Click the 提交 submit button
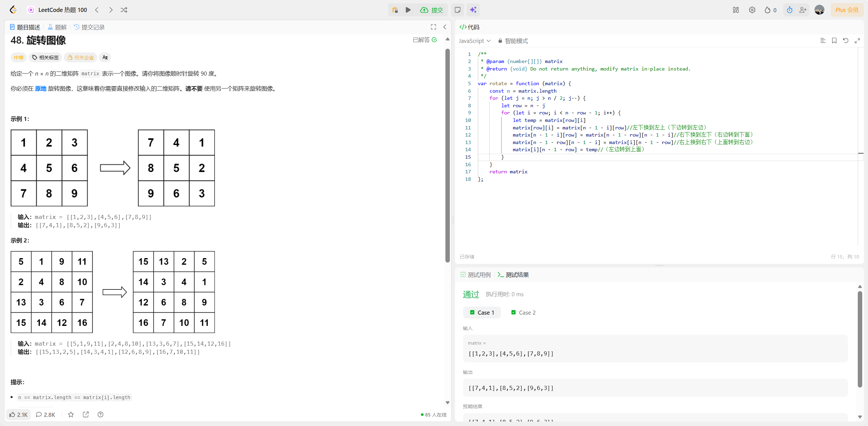This screenshot has height=426, width=868. [432, 10]
